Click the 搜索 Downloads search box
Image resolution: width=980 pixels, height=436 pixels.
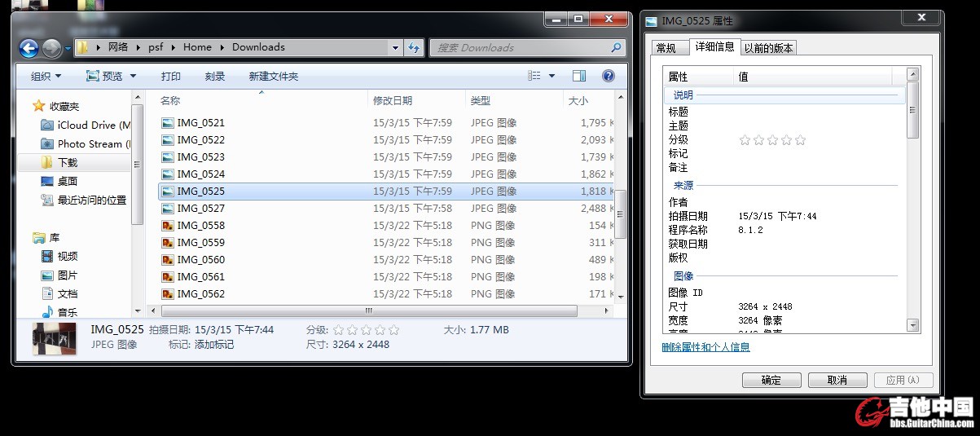tap(521, 48)
